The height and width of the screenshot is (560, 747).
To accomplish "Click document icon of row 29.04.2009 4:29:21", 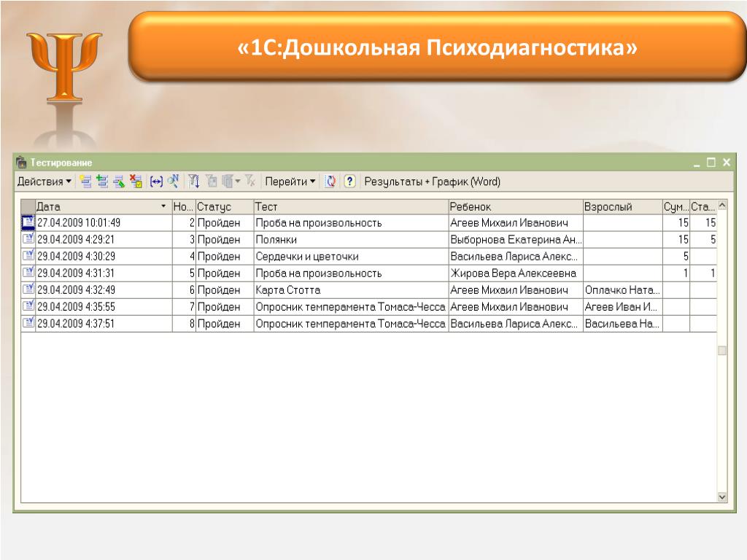I will 28,239.
